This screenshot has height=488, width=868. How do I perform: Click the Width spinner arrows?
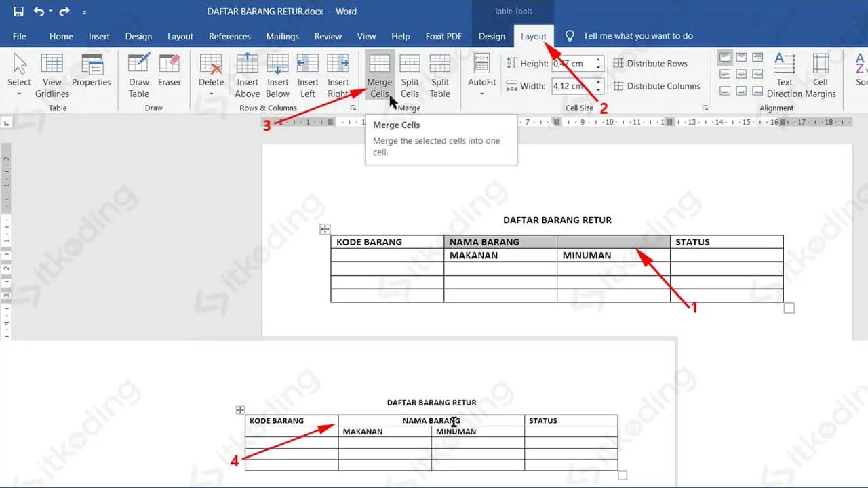pyautogui.click(x=599, y=86)
